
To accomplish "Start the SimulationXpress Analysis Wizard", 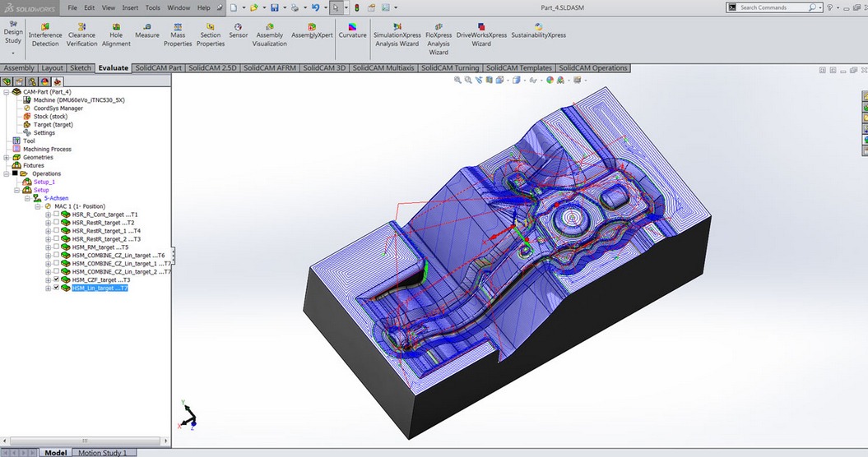I will click(397, 34).
